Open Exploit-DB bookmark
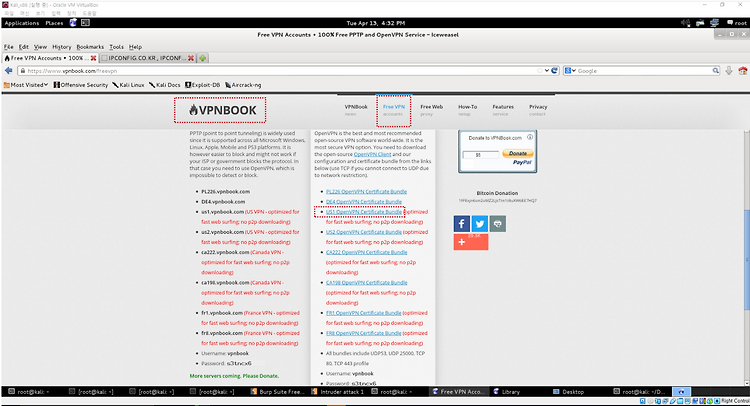Image resolution: width=750 pixels, height=406 pixels. pos(202,85)
